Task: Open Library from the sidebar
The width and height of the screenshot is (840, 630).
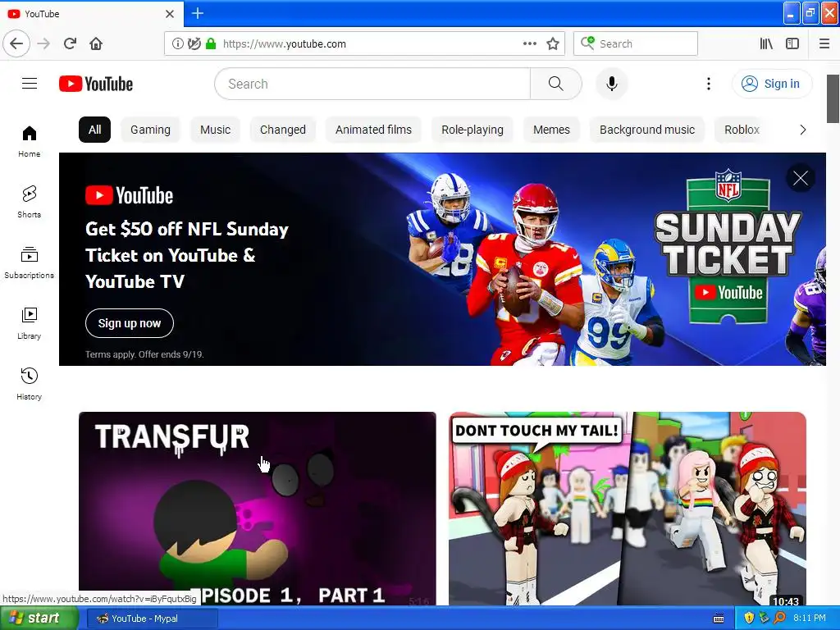Action: point(30,323)
